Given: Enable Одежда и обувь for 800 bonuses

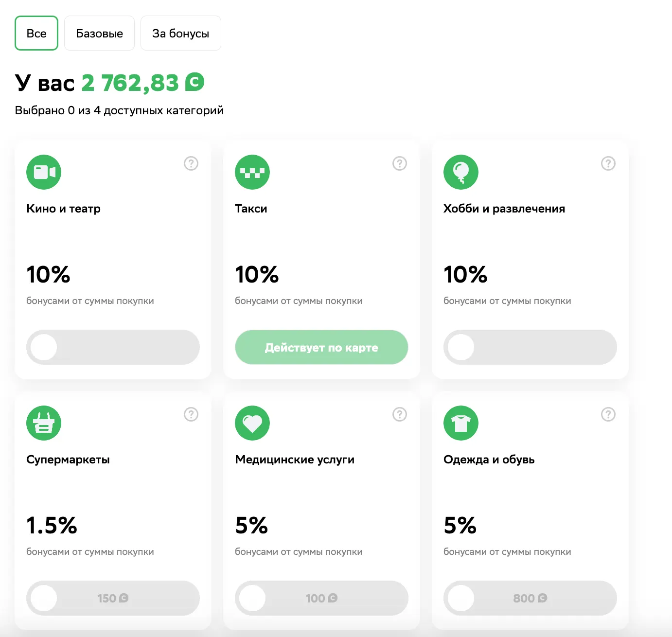Looking at the screenshot, I should pyautogui.click(x=530, y=598).
